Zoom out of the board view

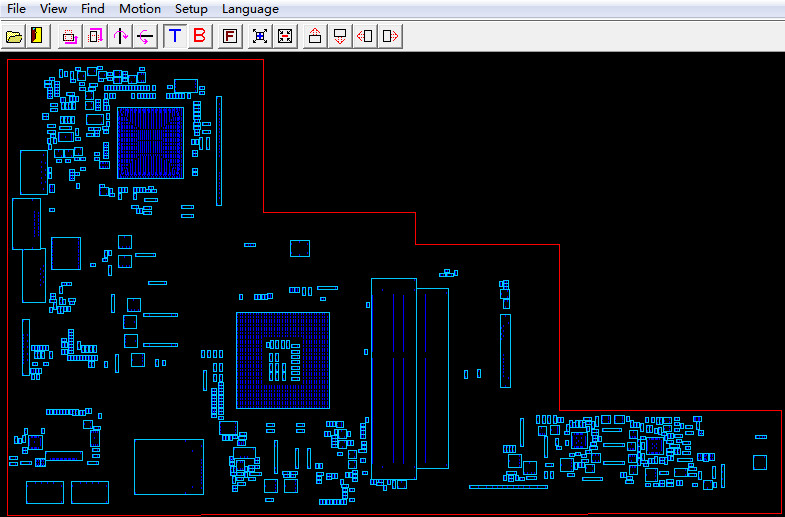click(285, 36)
